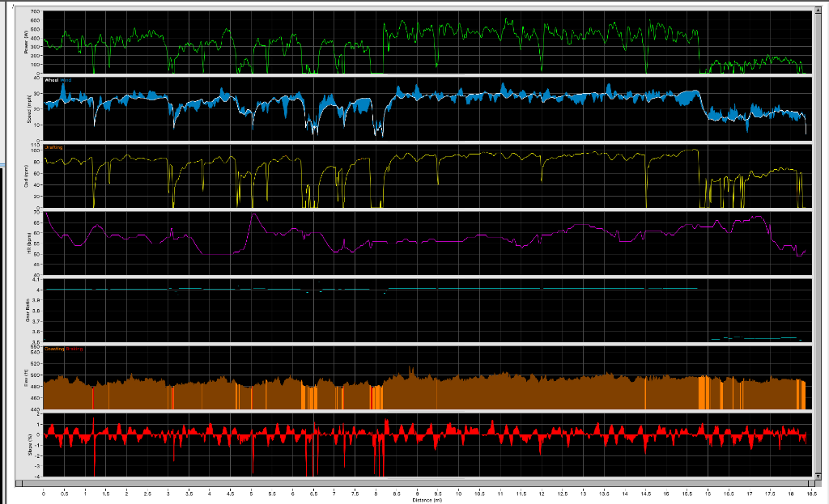Click the Elev (ft) axis label
The height and width of the screenshot is (504, 829).
[27, 379]
